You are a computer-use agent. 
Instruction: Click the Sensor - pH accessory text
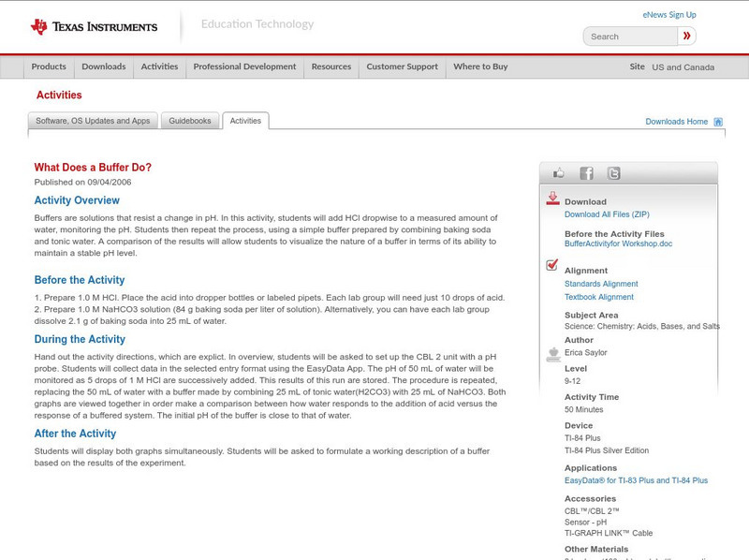pyautogui.click(x=586, y=523)
